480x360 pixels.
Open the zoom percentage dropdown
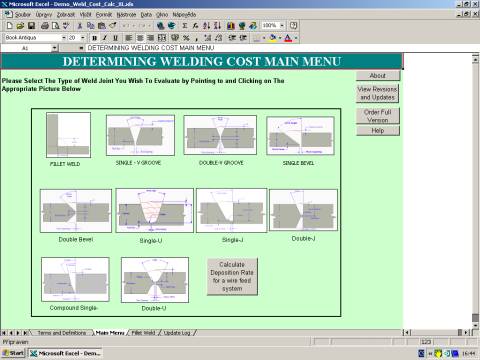click(282, 25)
